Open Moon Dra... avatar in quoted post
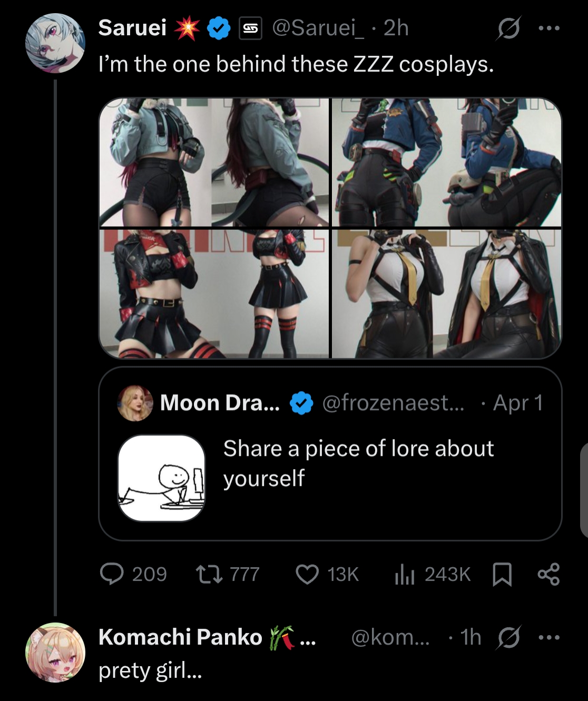The width and height of the screenshot is (588, 701). pyautogui.click(x=135, y=403)
